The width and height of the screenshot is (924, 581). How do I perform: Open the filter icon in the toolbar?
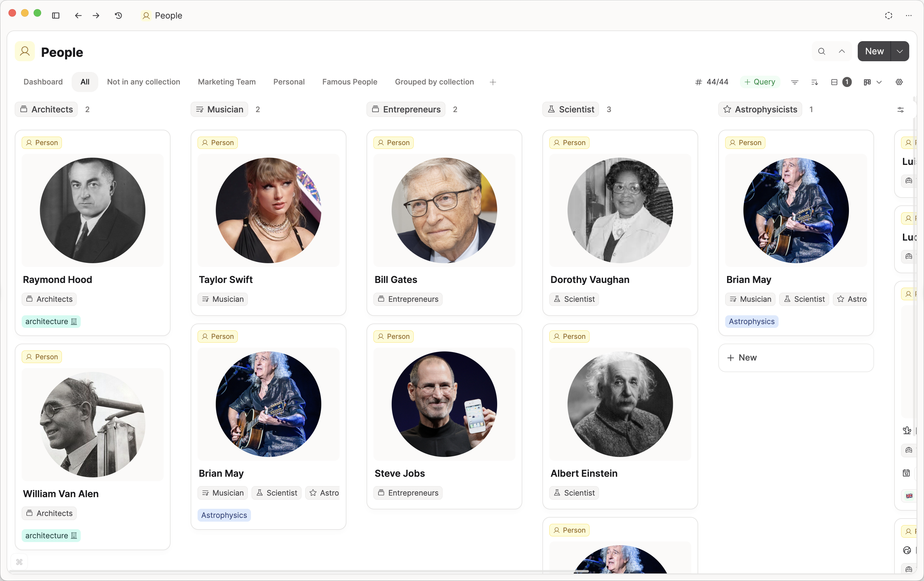point(794,82)
